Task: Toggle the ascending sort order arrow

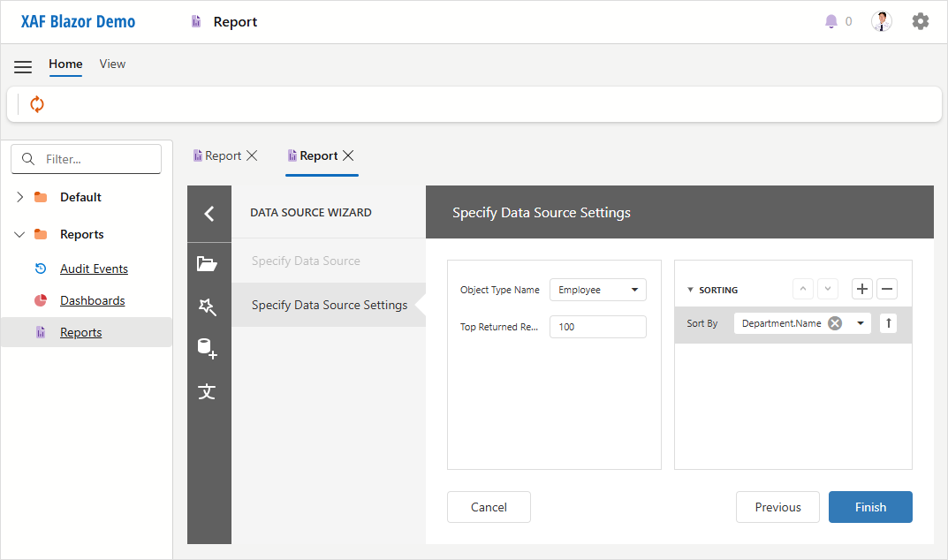Action: point(888,323)
